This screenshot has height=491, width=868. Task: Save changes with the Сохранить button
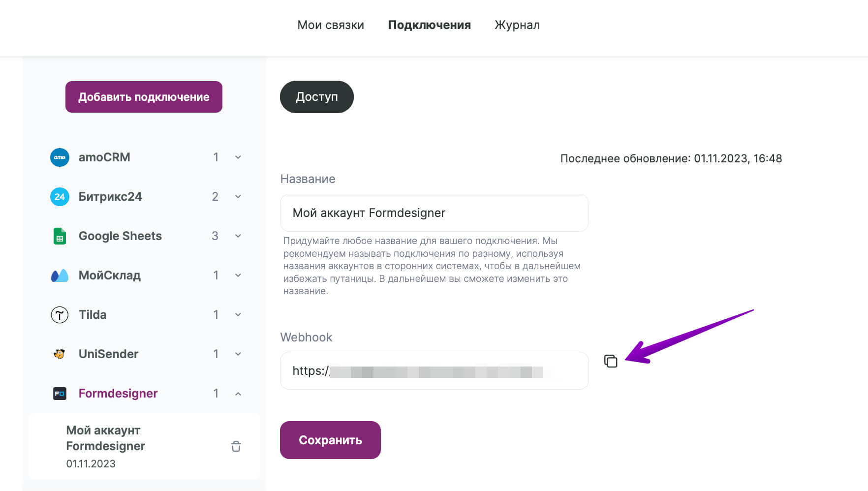(x=330, y=440)
